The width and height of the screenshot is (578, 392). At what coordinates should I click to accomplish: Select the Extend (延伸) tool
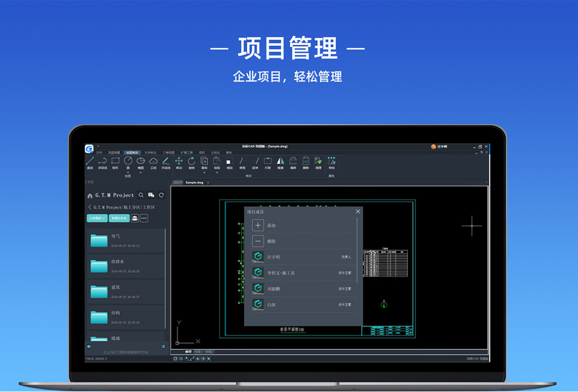pos(255,162)
